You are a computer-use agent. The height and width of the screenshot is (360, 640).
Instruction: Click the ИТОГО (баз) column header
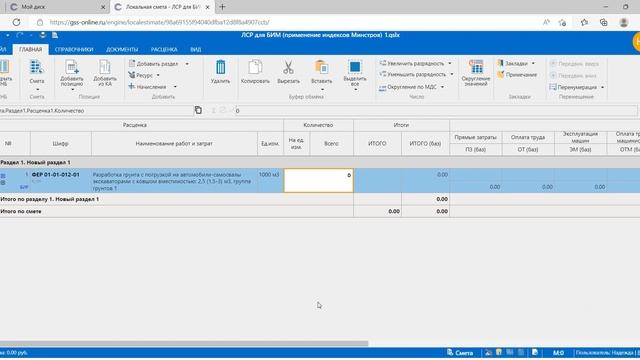(425, 144)
